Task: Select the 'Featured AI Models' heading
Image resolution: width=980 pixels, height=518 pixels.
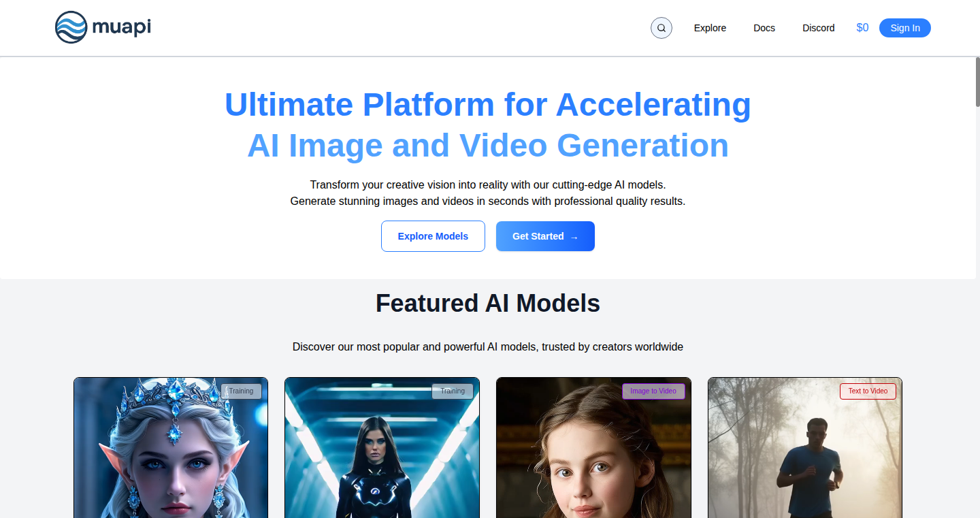Action: click(x=488, y=304)
